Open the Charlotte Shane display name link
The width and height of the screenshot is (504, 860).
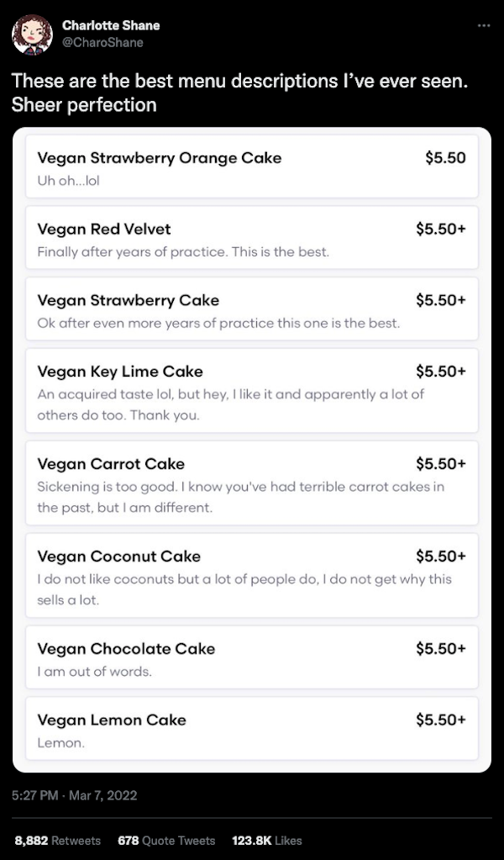tap(110, 25)
